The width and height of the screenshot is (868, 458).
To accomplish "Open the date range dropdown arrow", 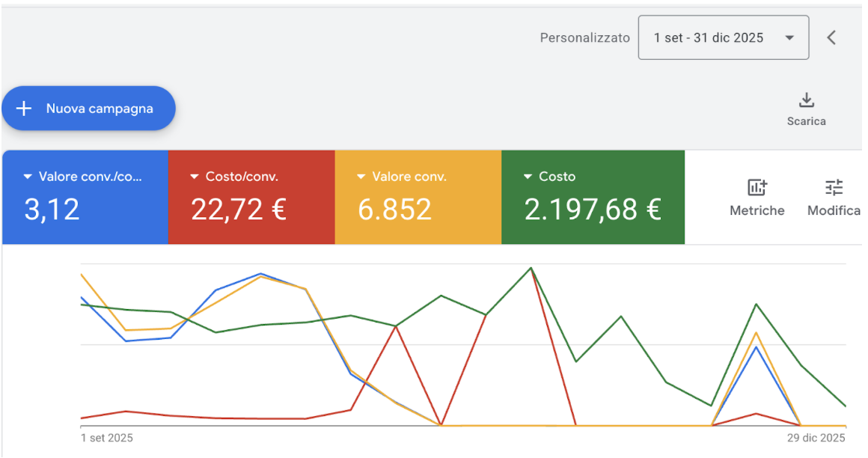I will pyautogui.click(x=789, y=37).
